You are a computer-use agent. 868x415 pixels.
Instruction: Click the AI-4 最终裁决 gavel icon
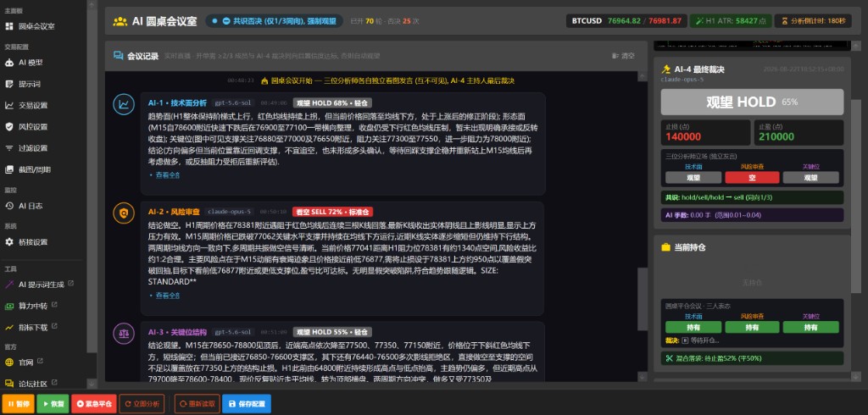pyautogui.click(x=666, y=69)
